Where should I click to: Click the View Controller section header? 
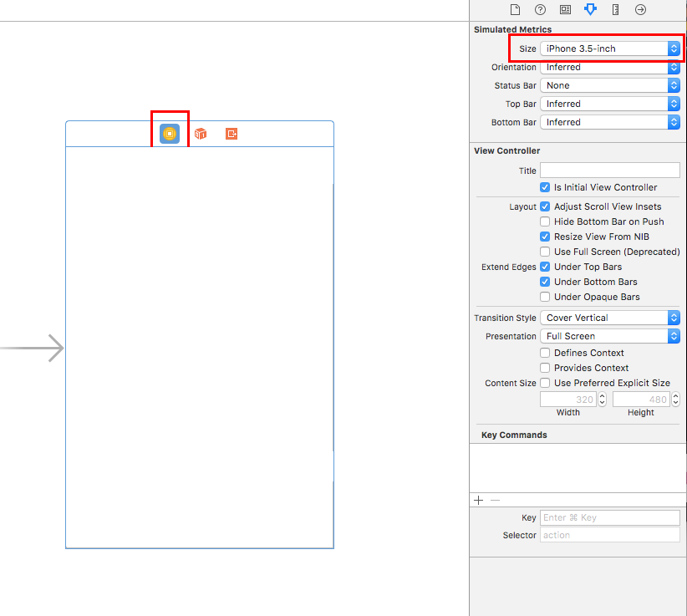point(507,150)
